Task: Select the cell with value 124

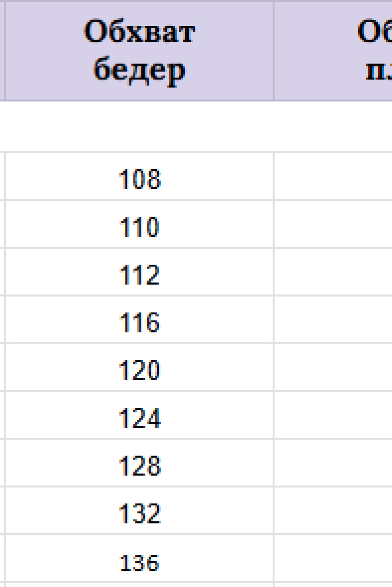Action: pos(139,415)
